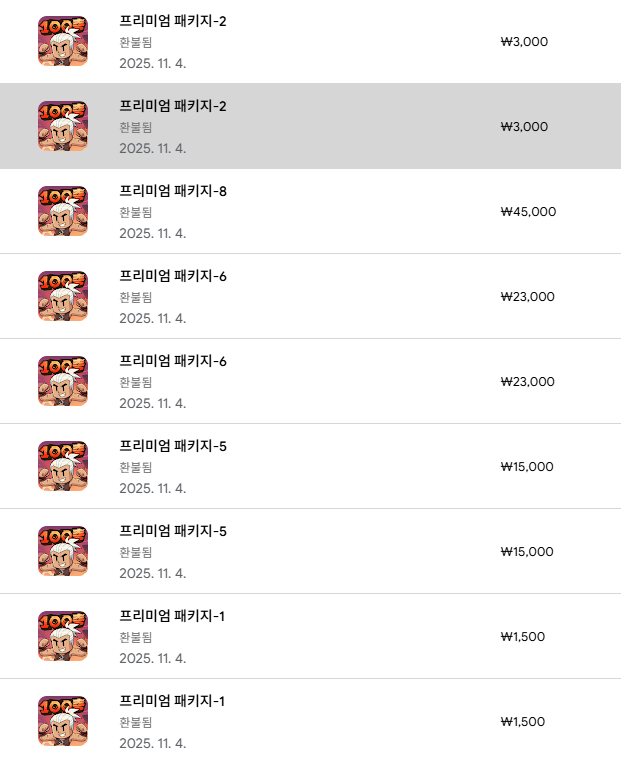Select the game icon beside 프리미엄 패키지-8
This screenshot has width=621, height=758.
coord(63,211)
